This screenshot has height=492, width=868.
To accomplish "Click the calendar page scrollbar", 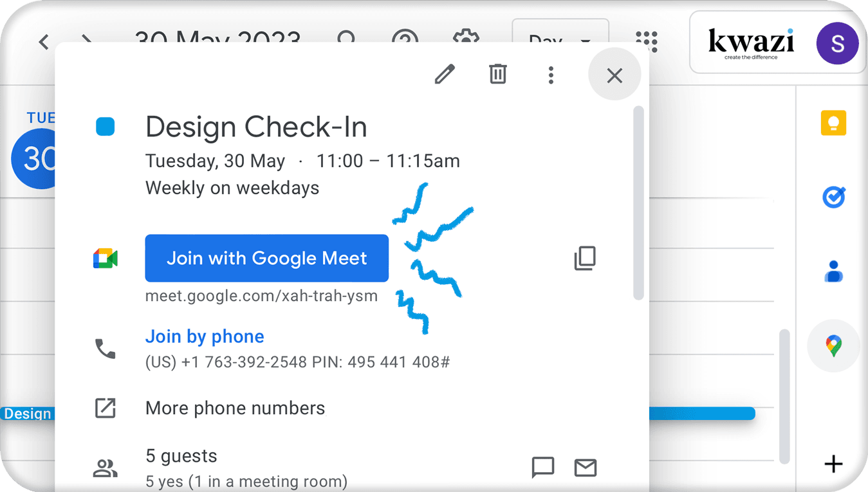I will 784,396.
